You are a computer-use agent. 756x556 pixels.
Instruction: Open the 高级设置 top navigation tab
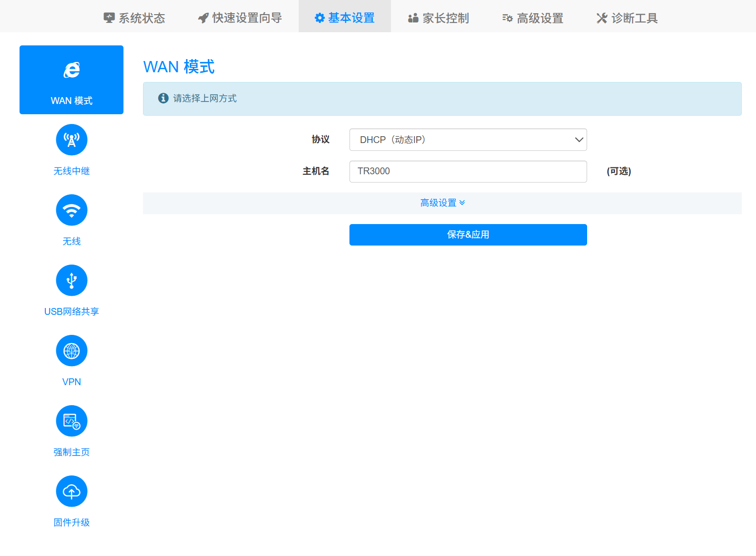pos(533,18)
